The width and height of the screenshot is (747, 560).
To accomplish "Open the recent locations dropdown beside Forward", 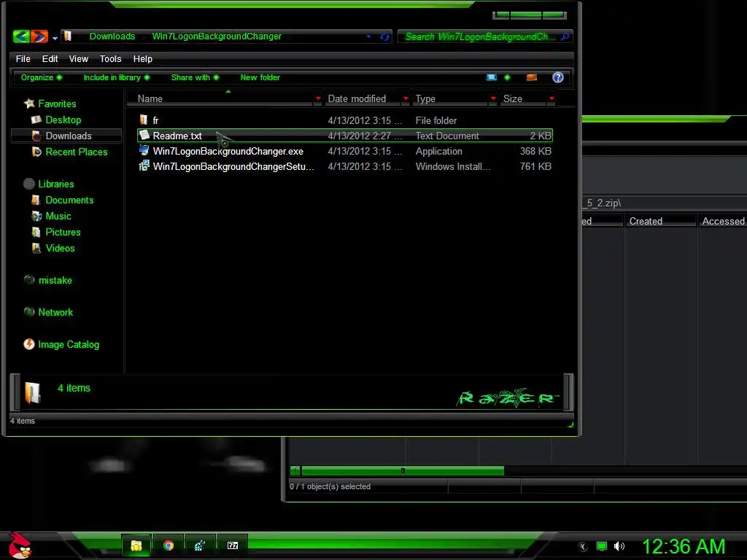I will [x=55, y=38].
